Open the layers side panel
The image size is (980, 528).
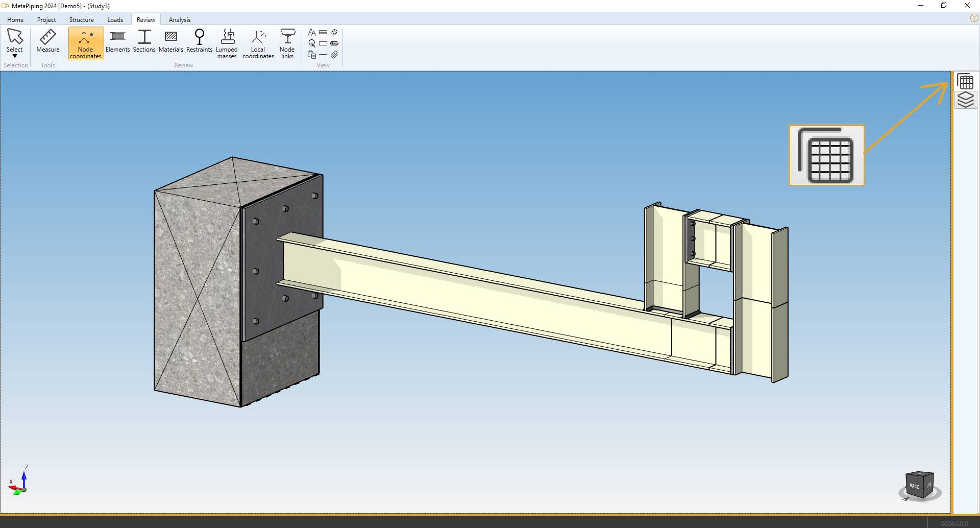pyautogui.click(x=966, y=100)
